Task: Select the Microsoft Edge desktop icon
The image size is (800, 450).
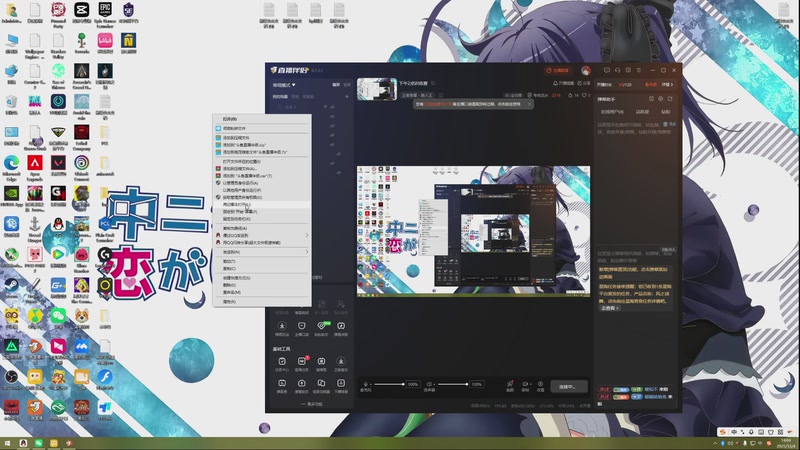Action: pos(11,168)
